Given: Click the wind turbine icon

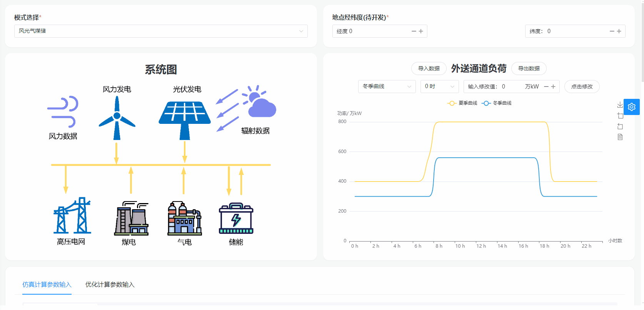Looking at the screenshot, I should click(117, 118).
